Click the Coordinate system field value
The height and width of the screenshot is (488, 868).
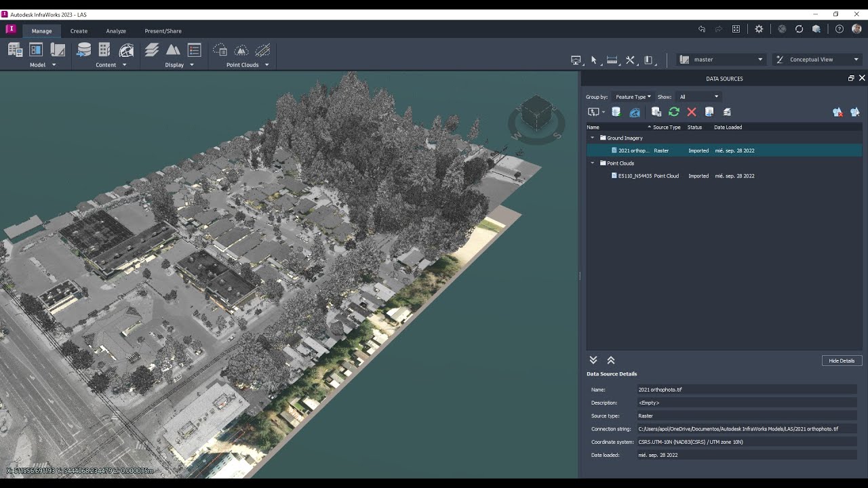point(747,442)
